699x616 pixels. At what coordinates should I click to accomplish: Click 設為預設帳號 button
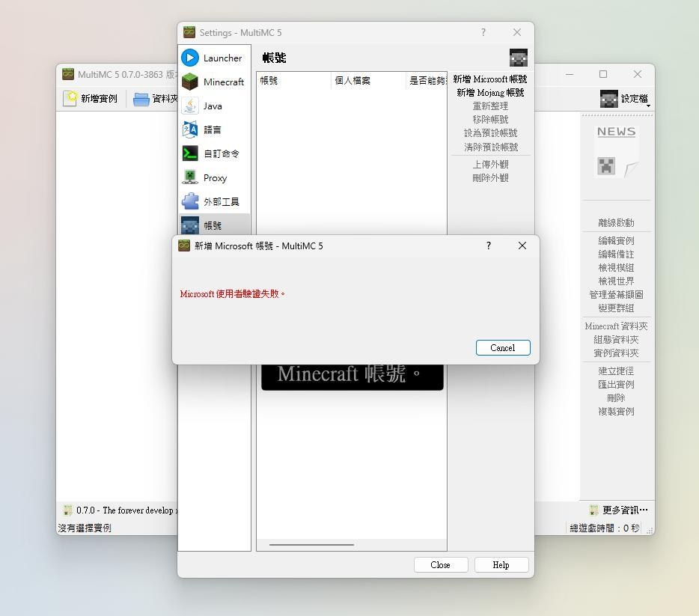tap(490, 133)
